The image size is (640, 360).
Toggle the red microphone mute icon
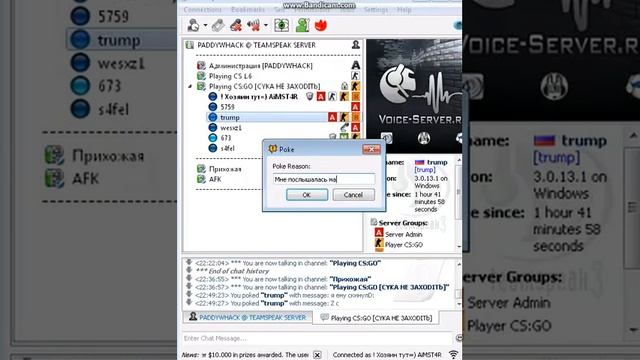point(236,25)
